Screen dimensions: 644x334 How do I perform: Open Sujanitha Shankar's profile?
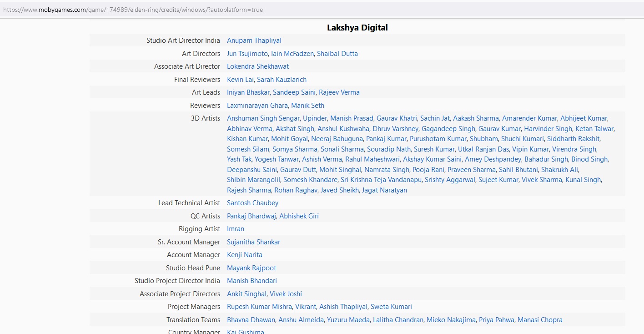tap(254, 242)
